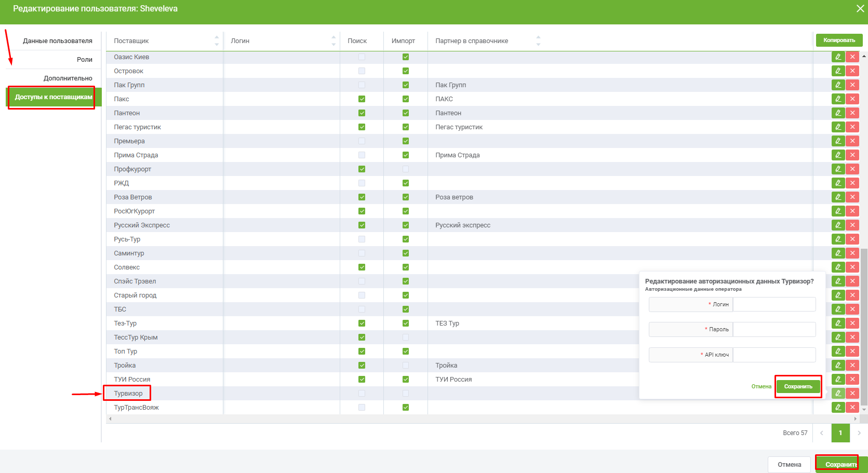This screenshot has height=473, width=868.
Task: Edit the ТурТрансВояж supplier row
Action: click(x=838, y=408)
